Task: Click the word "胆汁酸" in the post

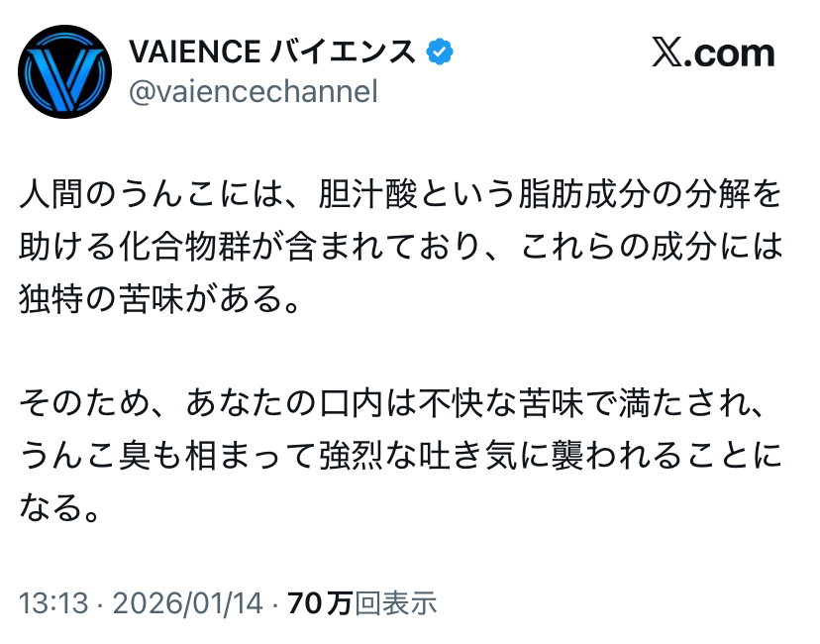Action: (x=374, y=196)
